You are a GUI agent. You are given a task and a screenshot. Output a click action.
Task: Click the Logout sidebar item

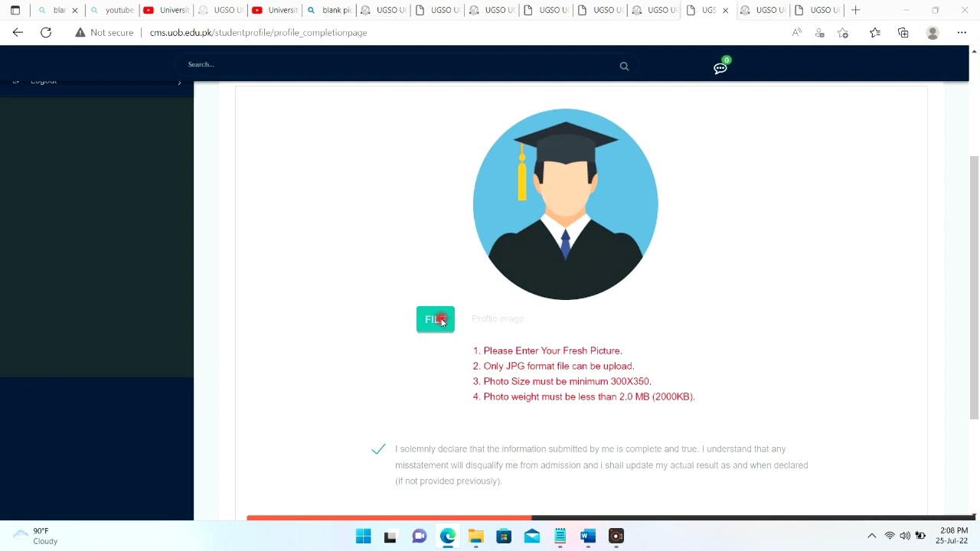[x=44, y=81]
